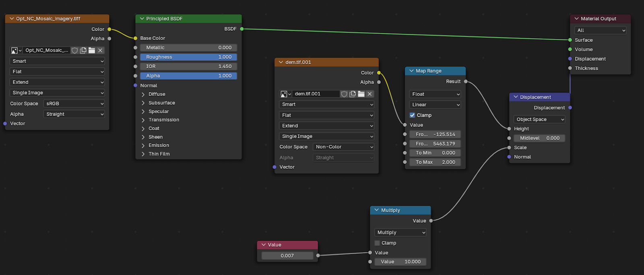Image resolution: width=644 pixels, height=275 pixels.
Task: Click the Roughness slider in Principled BSDF
Action: click(188, 57)
